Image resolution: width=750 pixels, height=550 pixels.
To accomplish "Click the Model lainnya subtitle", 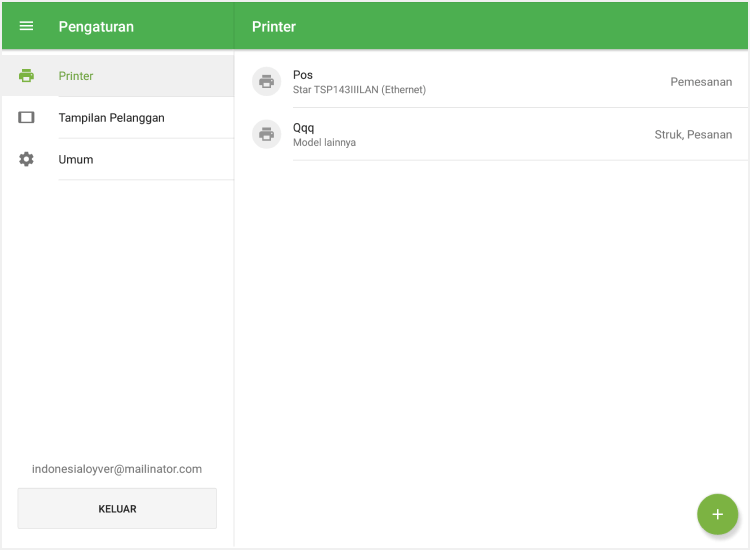I will click(x=324, y=143).
